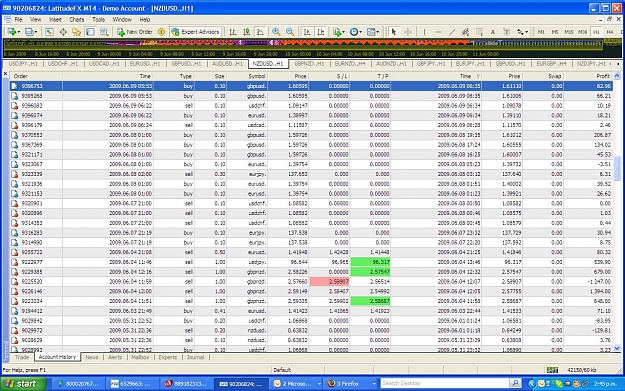The height and width of the screenshot is (391, 625).
Task: Toggle the M15 timeframe button
Action: click(x=569, y=32)
